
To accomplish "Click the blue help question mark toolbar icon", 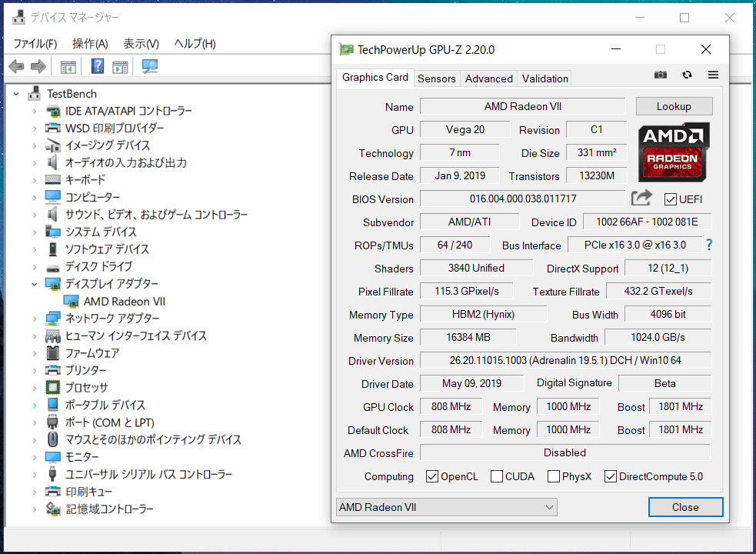I will pos(98,66).
